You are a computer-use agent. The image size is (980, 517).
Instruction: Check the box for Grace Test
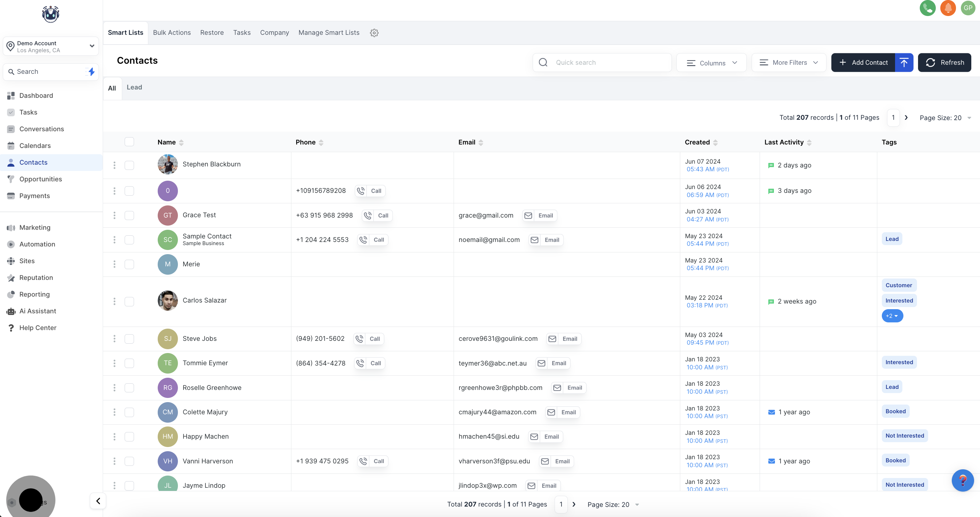tap(130, 215)
